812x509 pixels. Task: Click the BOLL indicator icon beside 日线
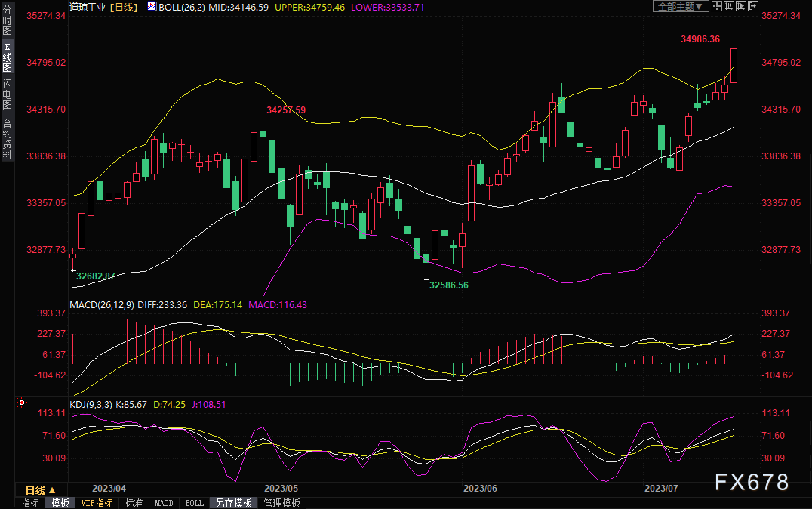point(152,7)
